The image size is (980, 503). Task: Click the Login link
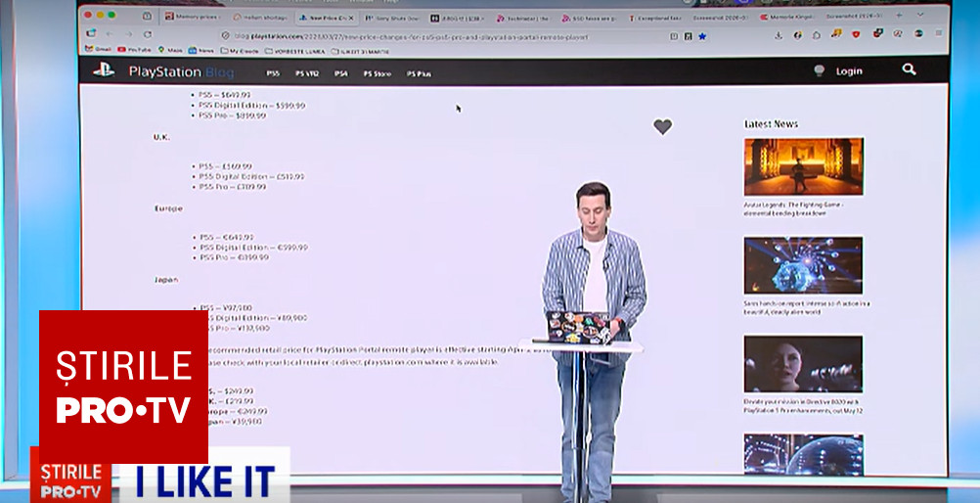pos(849,71)
